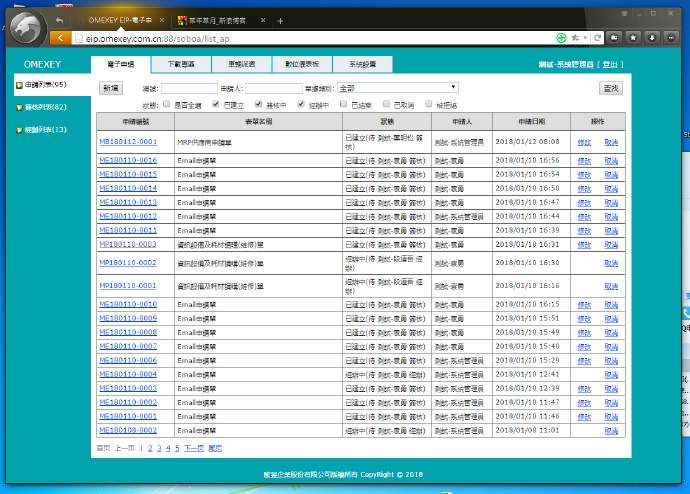690x494 pixels.
Task: Bookmark page with the address bar star
Action: (x=575, y=38)
